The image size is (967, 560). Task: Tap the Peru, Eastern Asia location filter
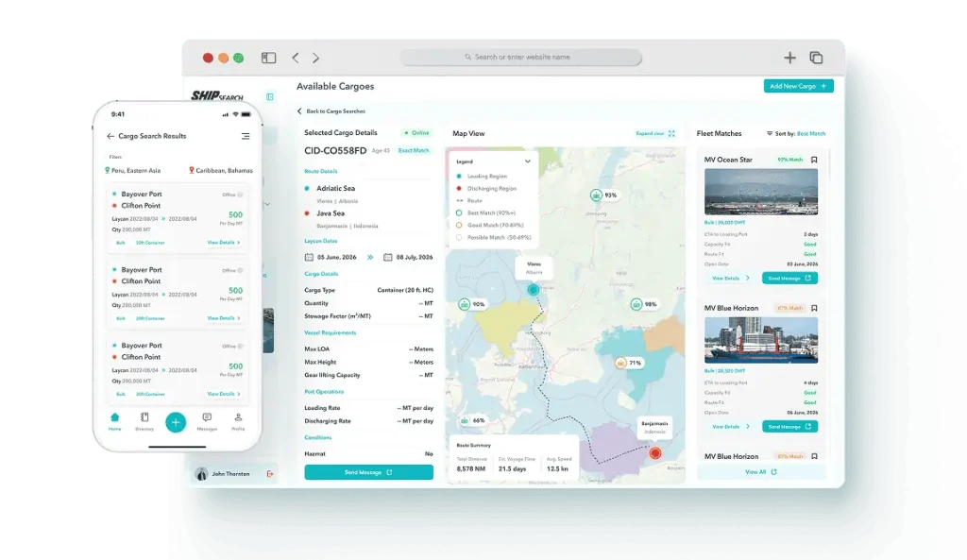(x=133, y=171)
